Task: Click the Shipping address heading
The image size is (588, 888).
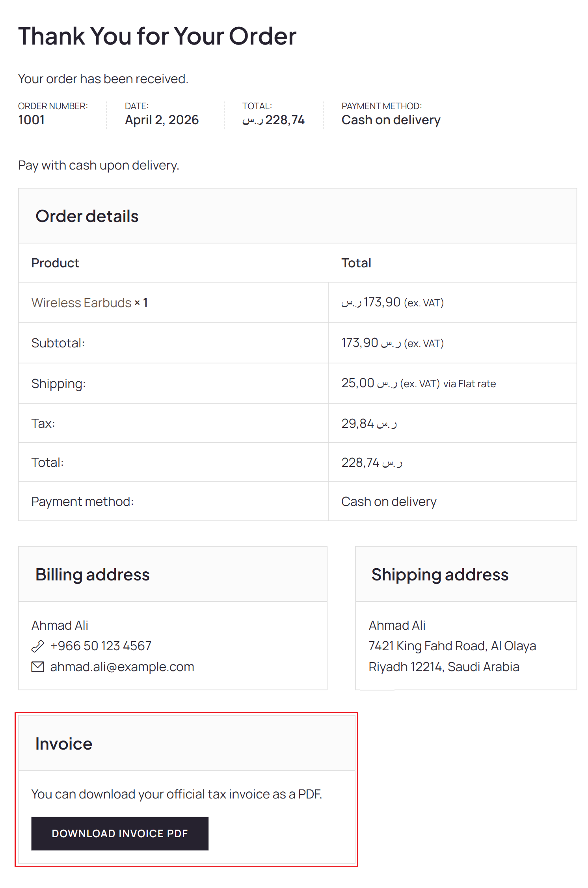Action: 440,575
